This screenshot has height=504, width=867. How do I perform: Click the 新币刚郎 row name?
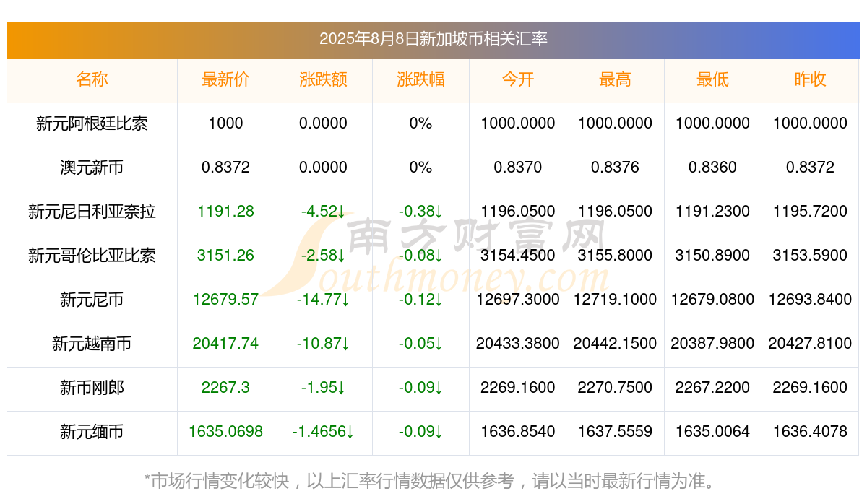(92, 388)
